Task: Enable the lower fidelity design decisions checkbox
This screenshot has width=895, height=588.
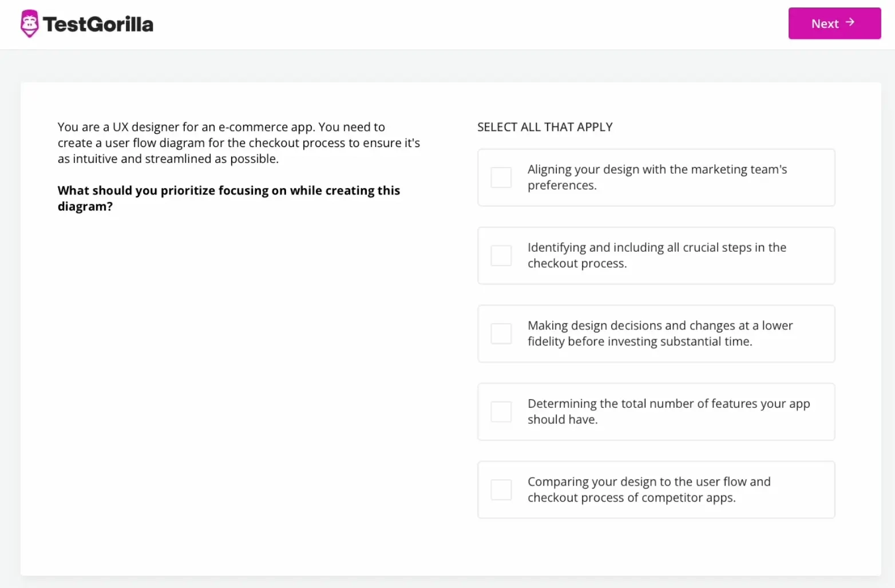Action: 501,333
